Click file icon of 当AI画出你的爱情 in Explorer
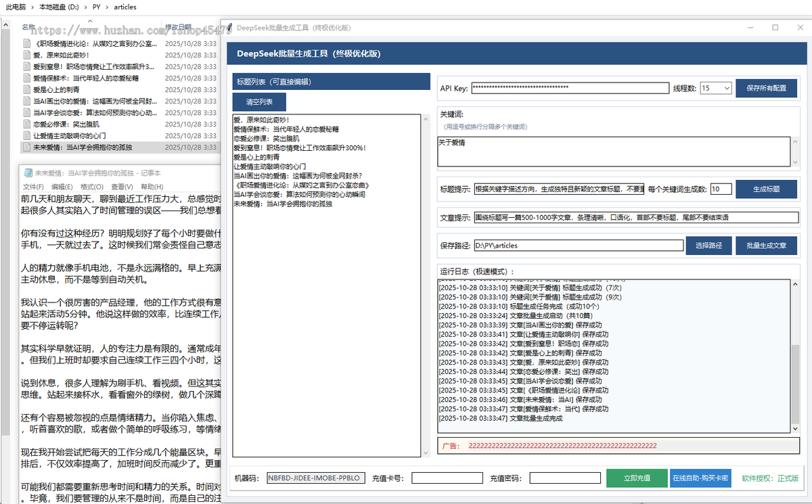 pyautogui.click(x=27, y=101)
